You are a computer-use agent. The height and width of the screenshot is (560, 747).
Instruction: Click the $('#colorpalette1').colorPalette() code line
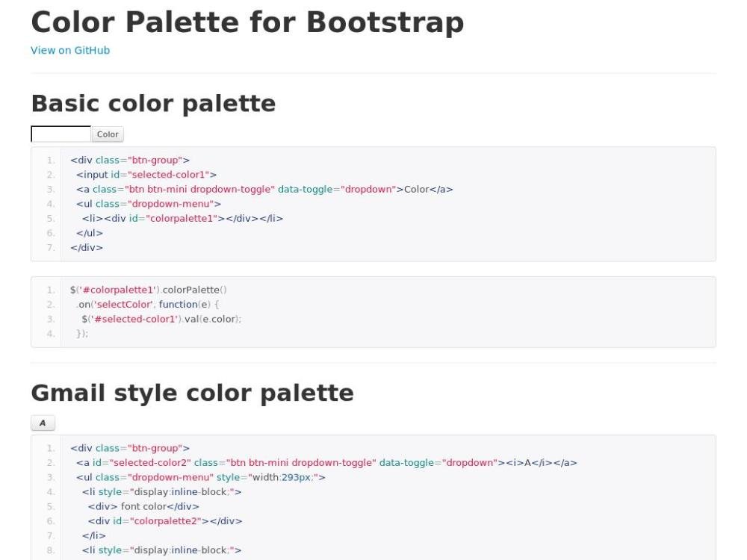click(148, 290)
